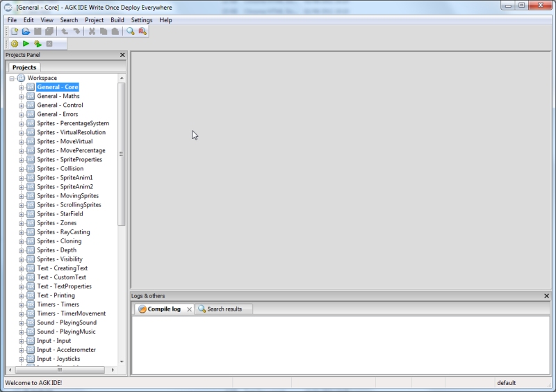Click the Text - Printing project icon
The image size is (556, 392).
point(31,295)
